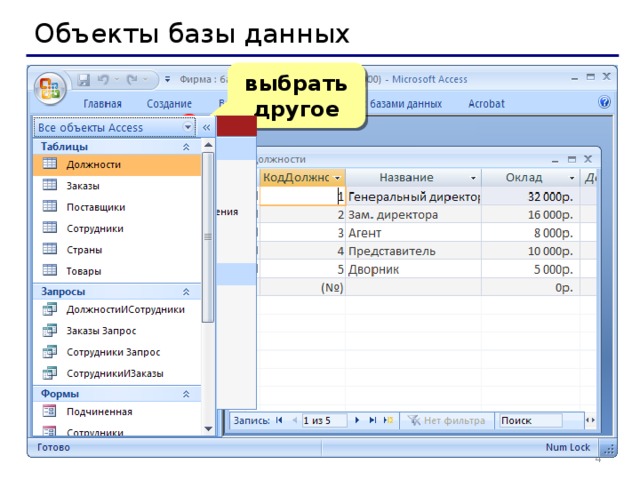Click the Должности table name
The image size is (640, 480).
[93, 164]
